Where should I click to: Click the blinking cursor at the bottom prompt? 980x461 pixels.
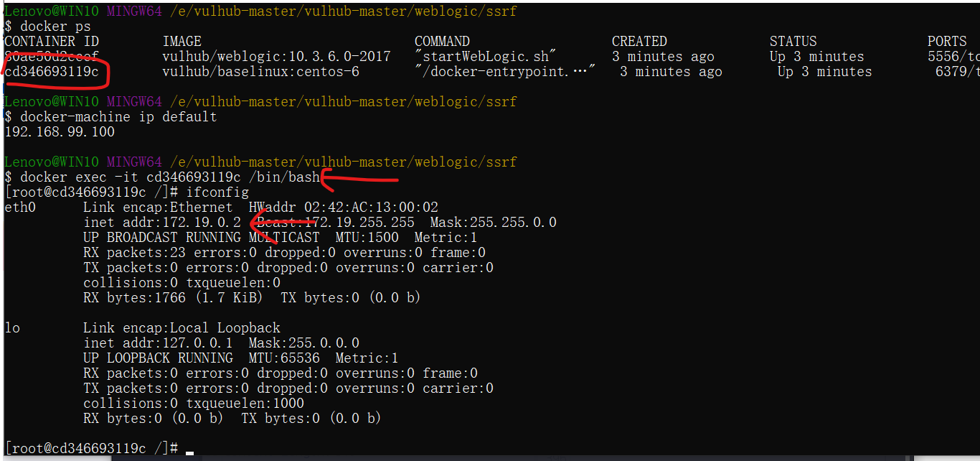189,451
